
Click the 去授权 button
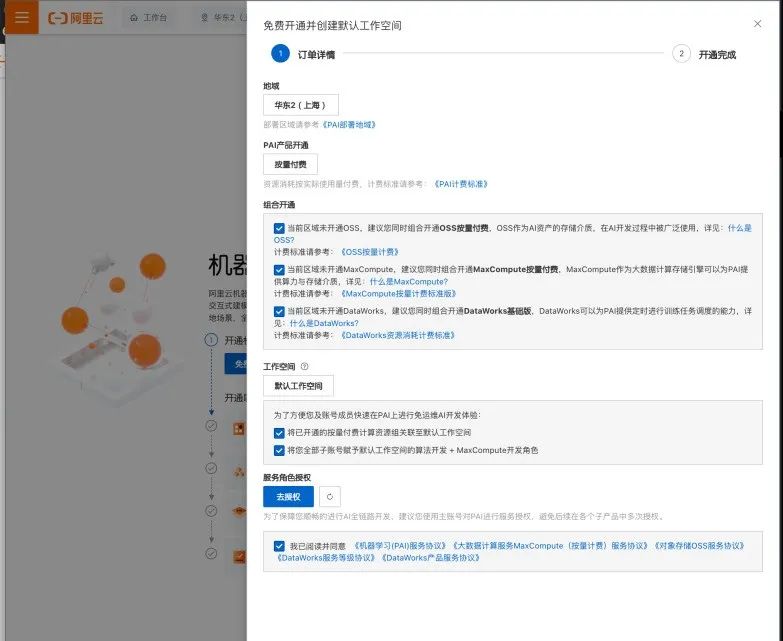pyautogui.click(x=288, y=497)
